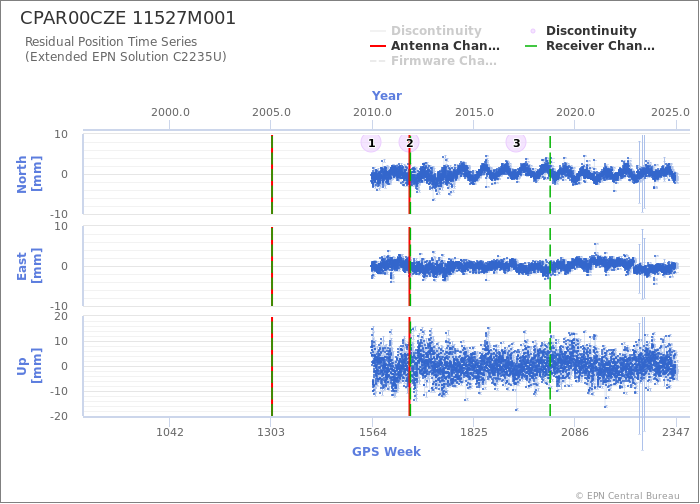Image resolution: width=700 pixels, height=504 pixels.
Task: Click the EPN Central Bureau credit
Action: tap(628, 496)
